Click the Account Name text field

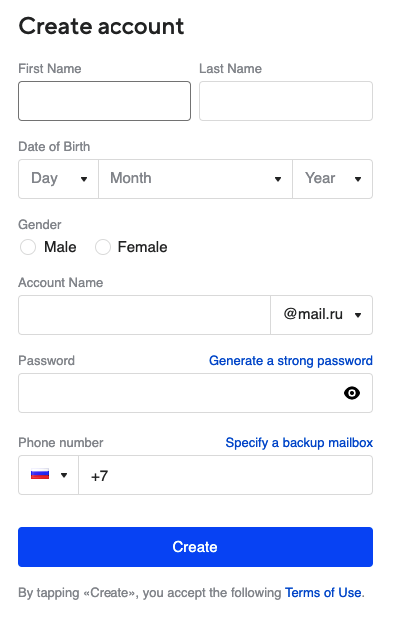click(145, 315)
